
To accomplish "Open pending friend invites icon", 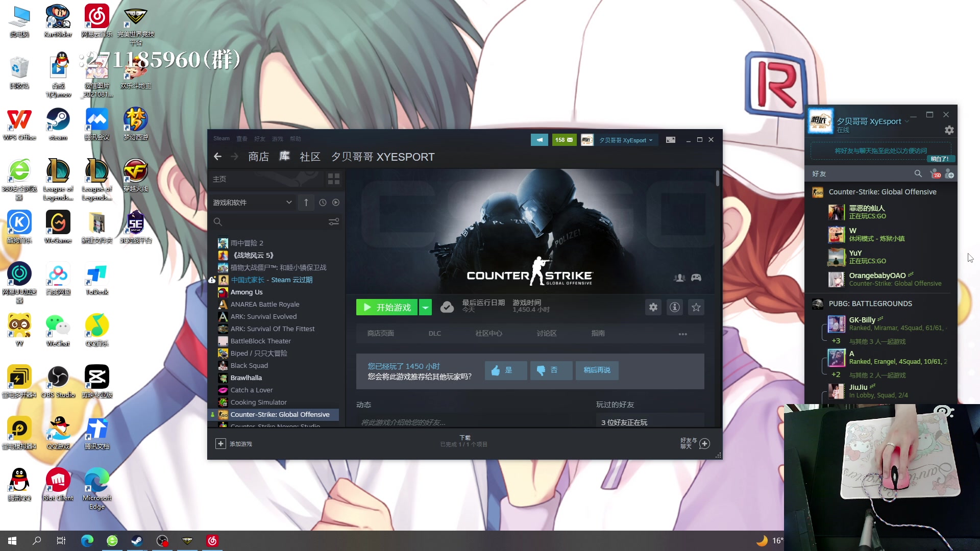I will 935,174.
